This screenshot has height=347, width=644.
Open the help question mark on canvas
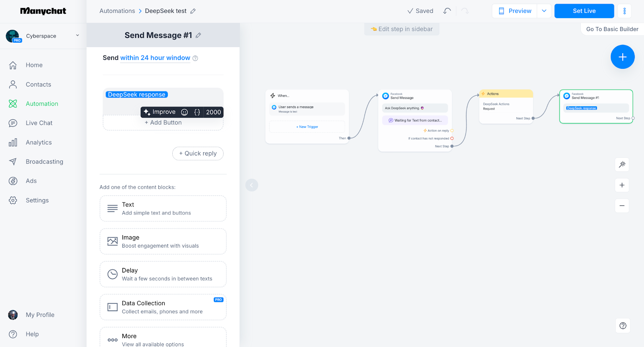click(x=623, y=326)
